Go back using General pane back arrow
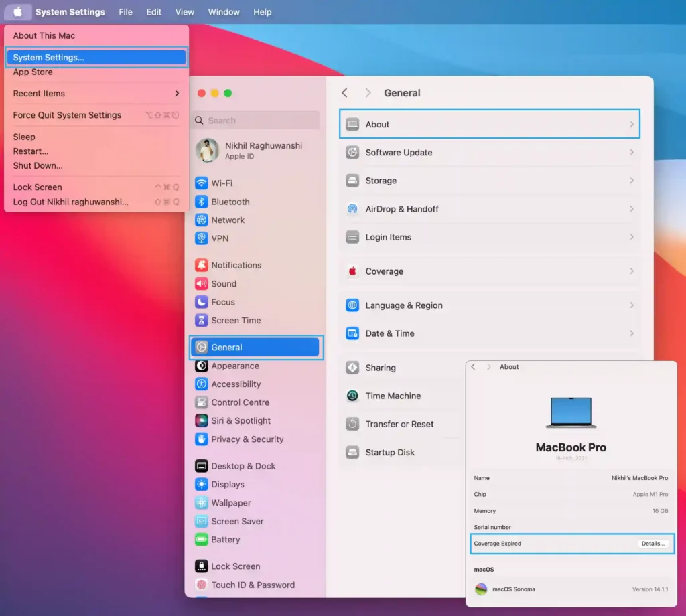The image size is (686, 616). point(345,93)
